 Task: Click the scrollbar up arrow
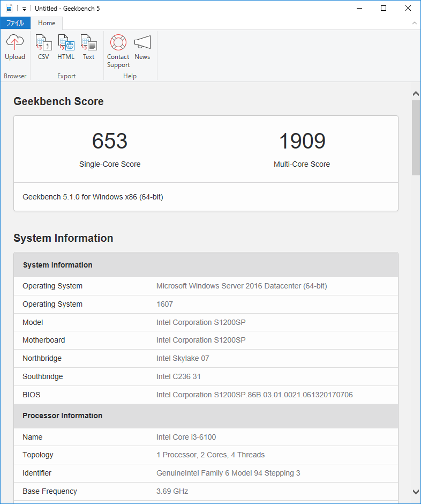[x=416, y=93]
